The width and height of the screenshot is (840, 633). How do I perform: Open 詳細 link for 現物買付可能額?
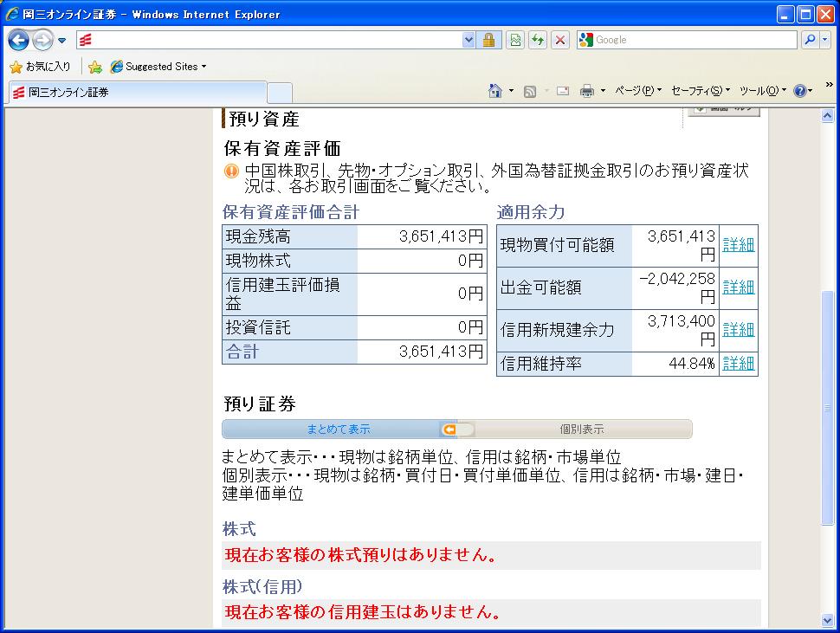738,245
